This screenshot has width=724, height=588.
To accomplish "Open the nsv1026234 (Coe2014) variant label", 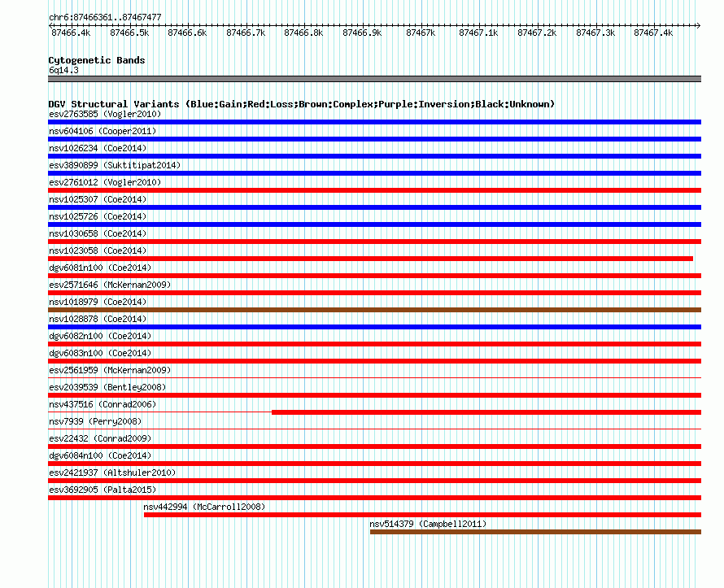I will pos(98,148).
